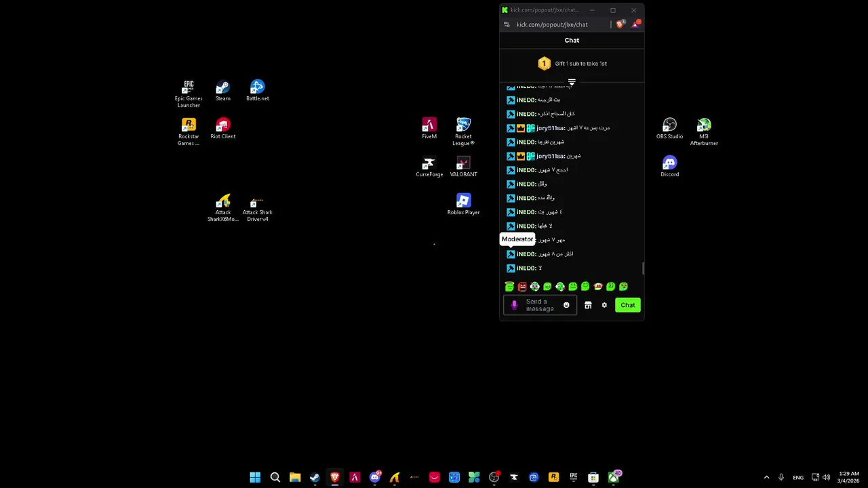Viewport: 868px width, 488px height.
Task: Open the clock showing 1:29 AM
Action: (x=849, y=477)
